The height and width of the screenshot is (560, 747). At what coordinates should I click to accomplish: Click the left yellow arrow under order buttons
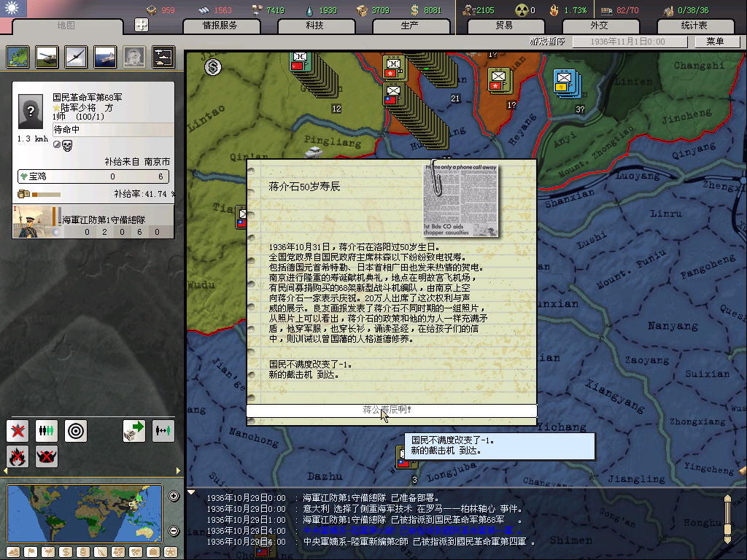click(x=6, y=471)
